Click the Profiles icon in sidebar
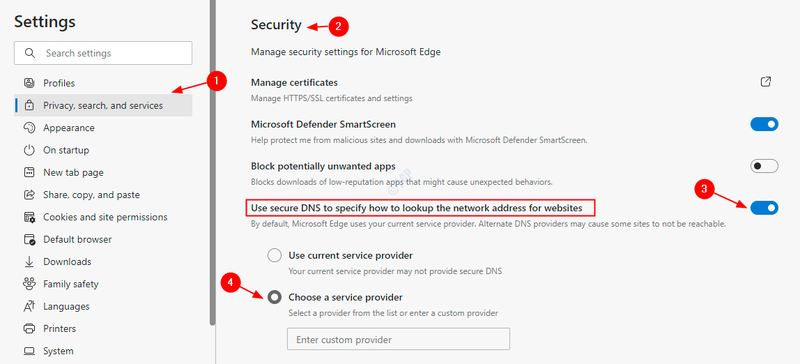The image size is (800, 364). [x=30, y=83]
